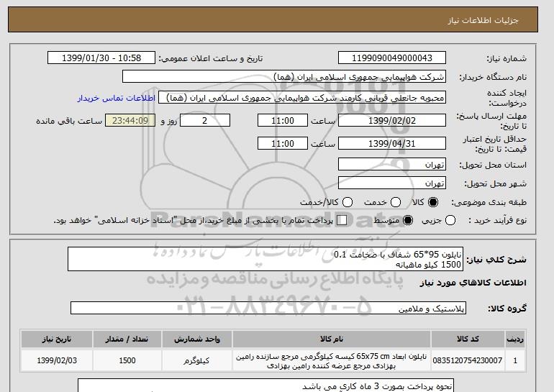Select the کالا radio button

click(433, 202)
